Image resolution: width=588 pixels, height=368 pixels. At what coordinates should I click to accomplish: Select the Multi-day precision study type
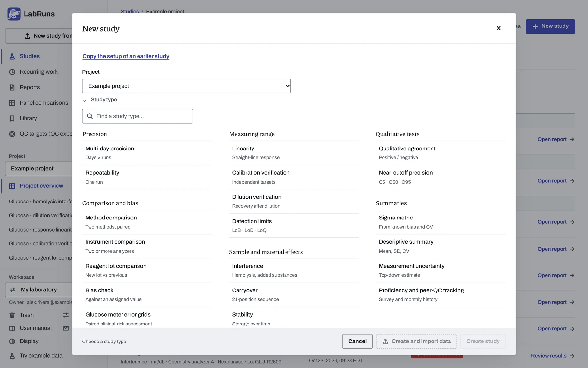[147, 153]
